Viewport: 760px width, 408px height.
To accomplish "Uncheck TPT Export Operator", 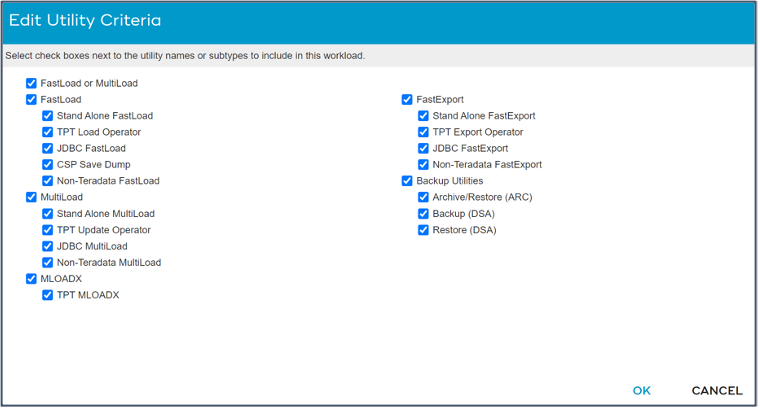I will [423, 132].
